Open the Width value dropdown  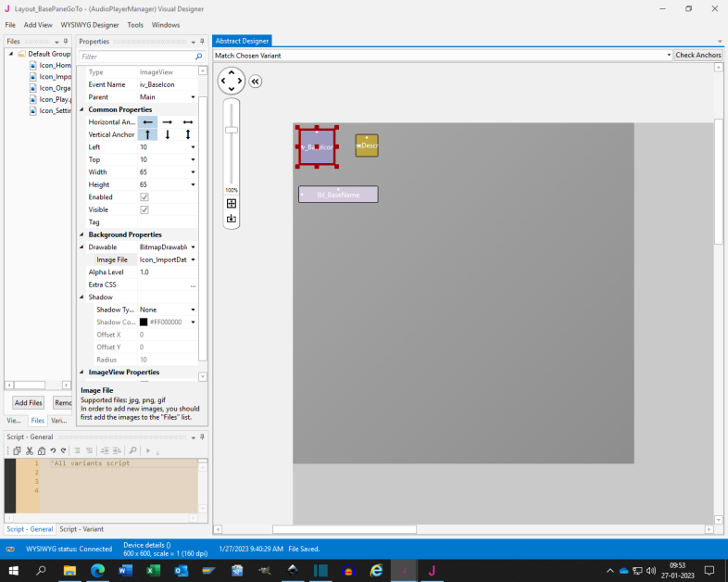(194, 172)
